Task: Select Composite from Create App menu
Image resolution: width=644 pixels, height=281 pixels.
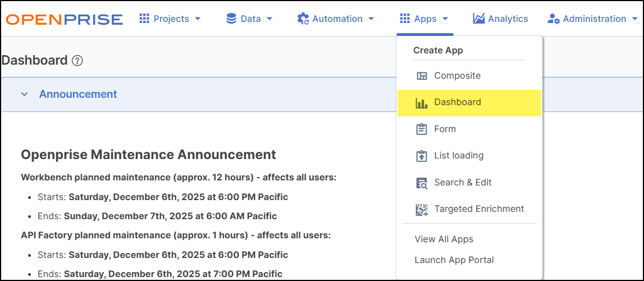Action: click(x=469, y=76)
